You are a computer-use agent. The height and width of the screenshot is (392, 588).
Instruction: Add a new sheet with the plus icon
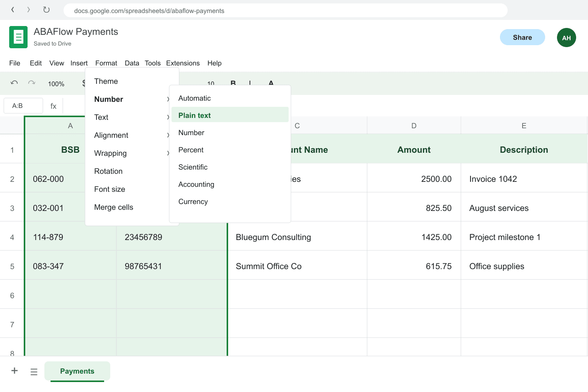15,371
